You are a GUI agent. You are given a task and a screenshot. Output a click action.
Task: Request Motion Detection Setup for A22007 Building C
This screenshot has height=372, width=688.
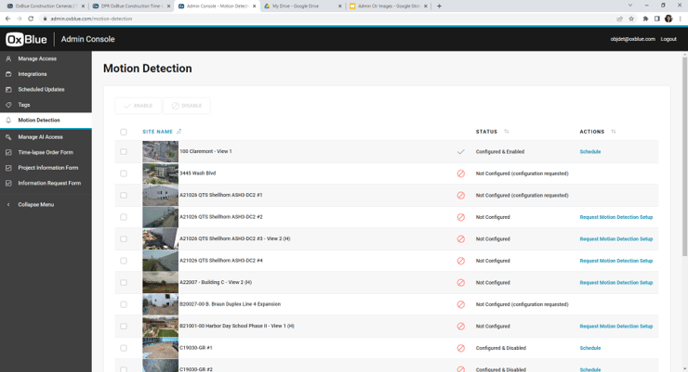[x=616, y=283]
